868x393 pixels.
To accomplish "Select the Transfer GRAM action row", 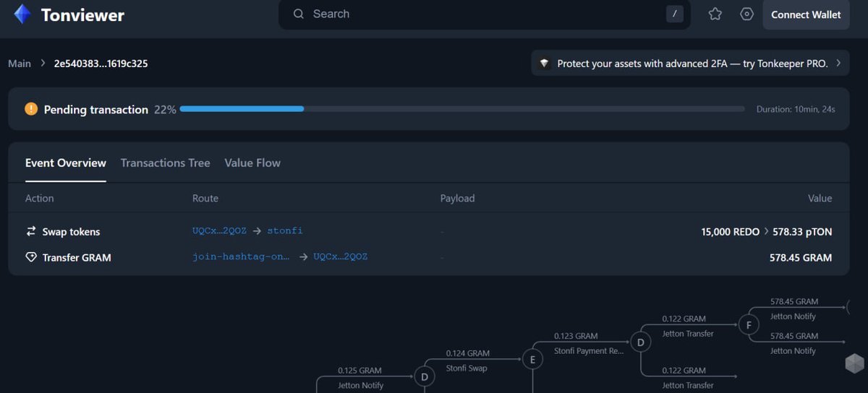I will (x=428, y=257).
